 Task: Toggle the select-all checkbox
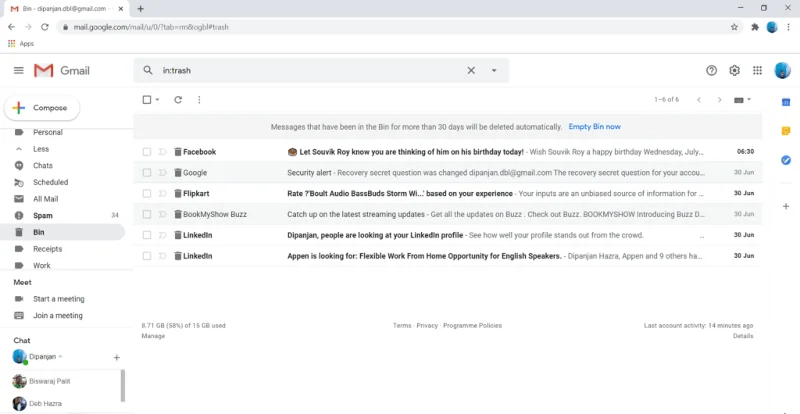coord(147,100)
